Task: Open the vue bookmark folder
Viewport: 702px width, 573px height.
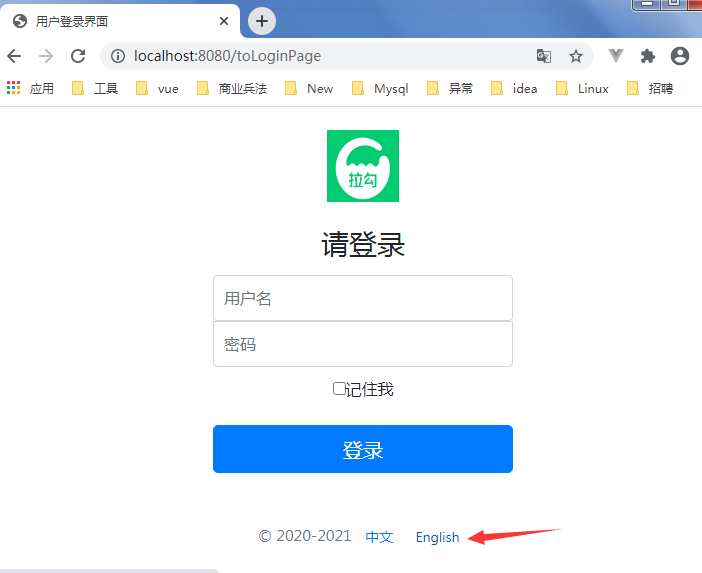Action: point(157,88)
